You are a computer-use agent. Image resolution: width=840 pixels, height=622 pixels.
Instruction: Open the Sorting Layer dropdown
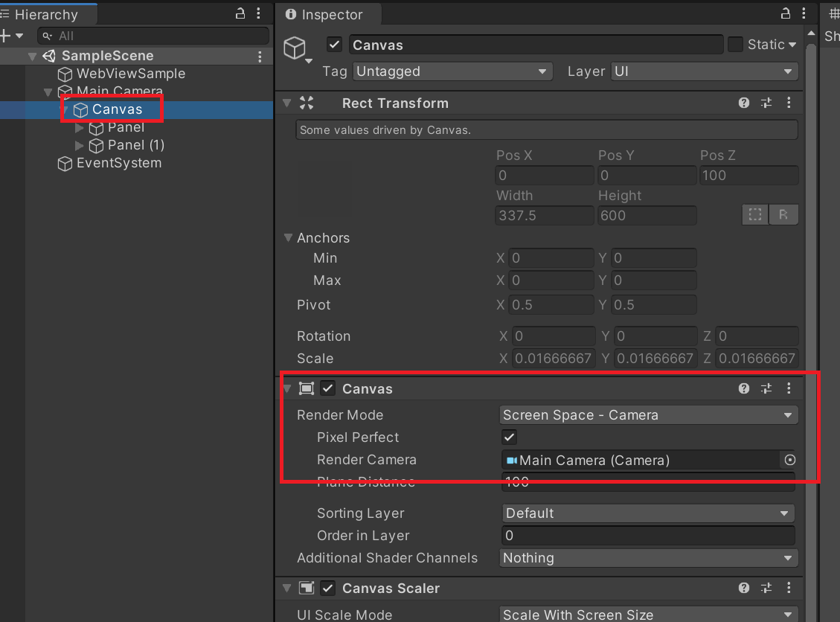pyautogui.click(x=647, y=513)
